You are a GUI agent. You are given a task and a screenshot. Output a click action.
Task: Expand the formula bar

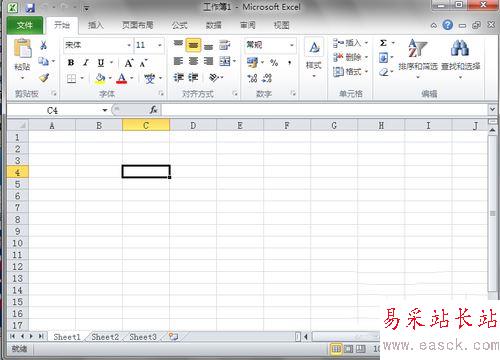(492, 109)
